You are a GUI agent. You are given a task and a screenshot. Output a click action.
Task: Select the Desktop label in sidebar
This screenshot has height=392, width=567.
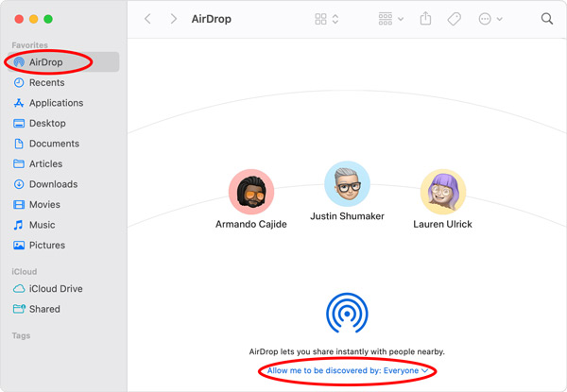pos(48,123)
